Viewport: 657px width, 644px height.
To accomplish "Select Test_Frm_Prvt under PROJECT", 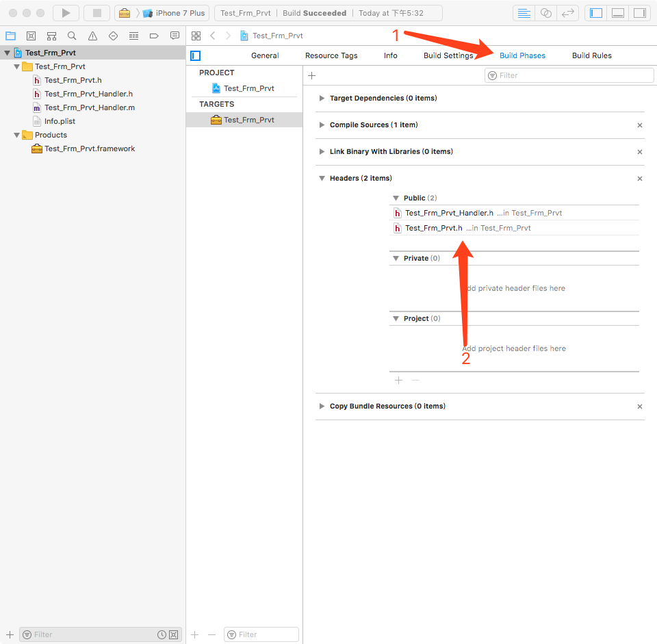I will click(x=244, y=88).
